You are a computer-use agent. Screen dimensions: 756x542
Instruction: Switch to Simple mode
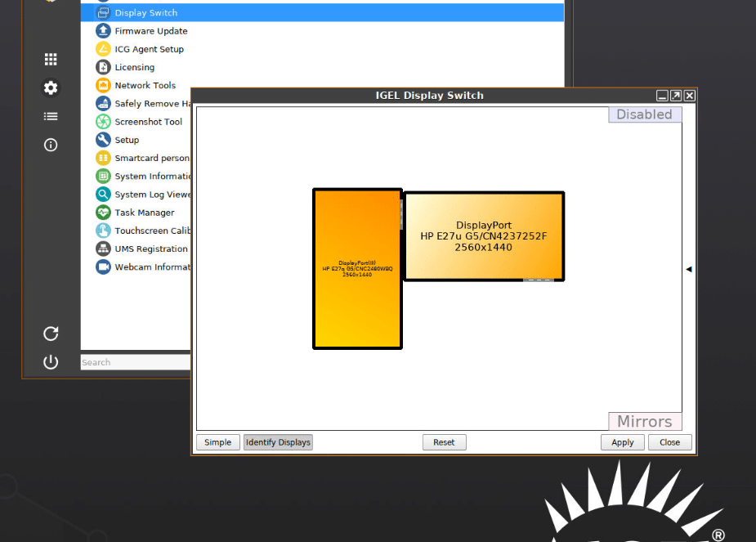(x=218, y=442)
